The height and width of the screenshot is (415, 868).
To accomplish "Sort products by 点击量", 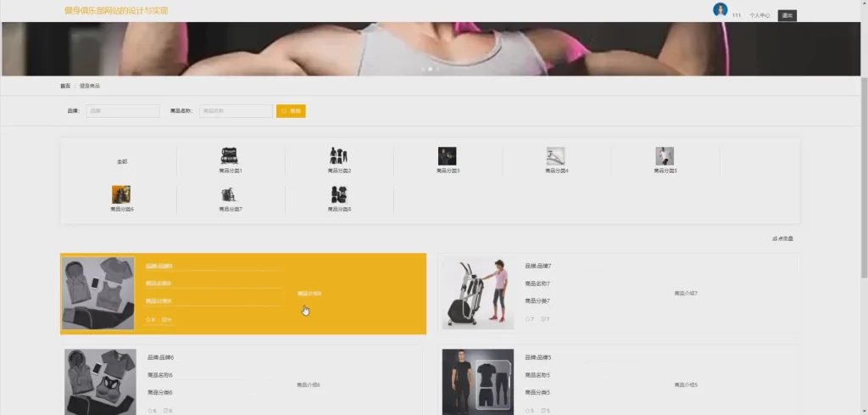I will (783, 239).
